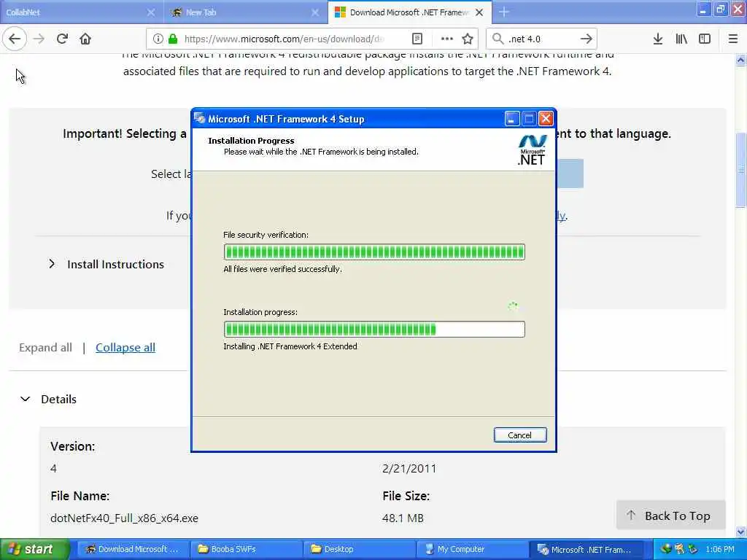747x560 pixels.
Task: Close the .NET Framework 4 Setup dialog
Action: (x=546, y=119)
